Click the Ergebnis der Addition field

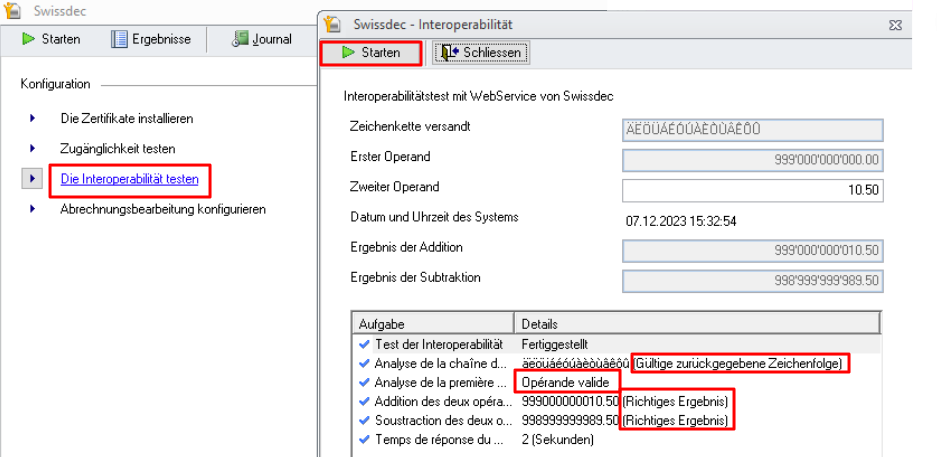(753, 251)
